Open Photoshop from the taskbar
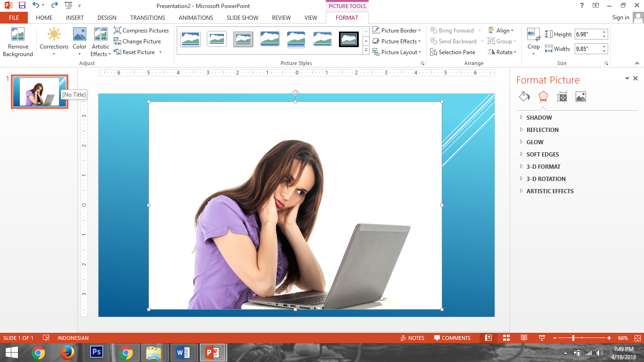Image resolution: width=644 pixels, height=362 pixels. 96,352
